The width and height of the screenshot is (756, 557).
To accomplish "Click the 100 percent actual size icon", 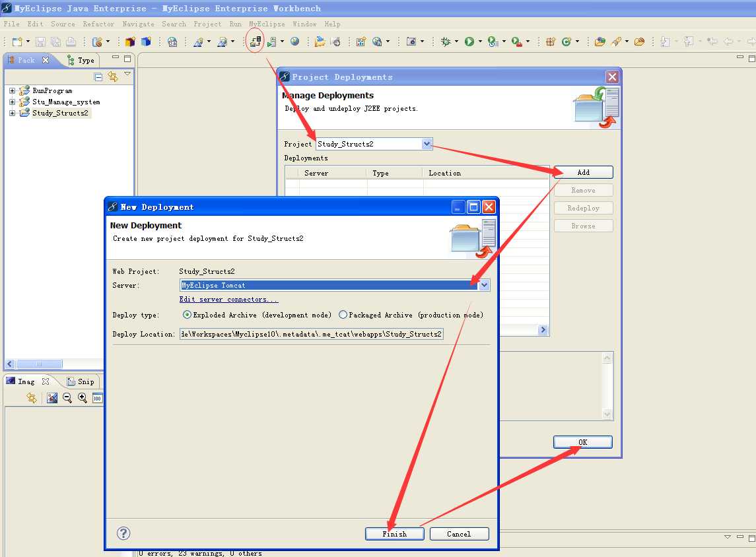I will pyautogui.click(x=98, y=398).
